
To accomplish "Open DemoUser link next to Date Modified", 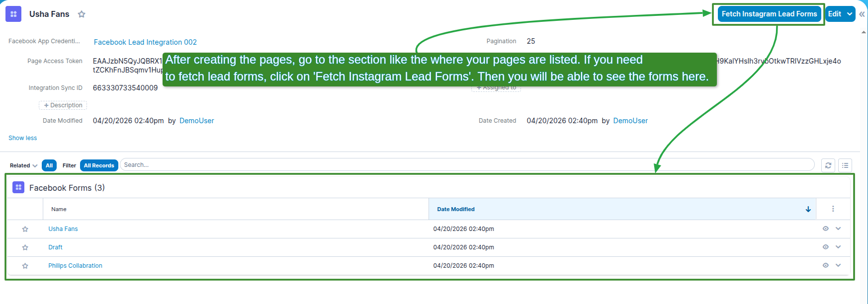I will pyautogui.click(x=197, y=121).
